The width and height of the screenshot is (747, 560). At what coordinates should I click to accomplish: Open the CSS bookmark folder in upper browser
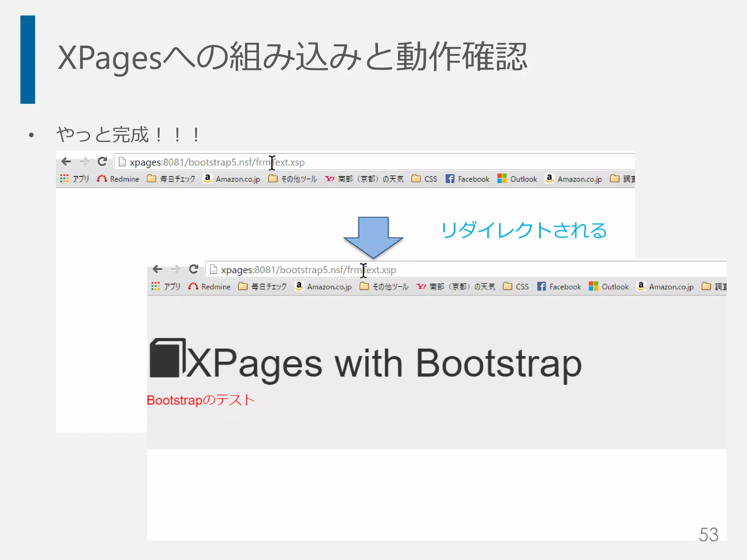[424, 179]
